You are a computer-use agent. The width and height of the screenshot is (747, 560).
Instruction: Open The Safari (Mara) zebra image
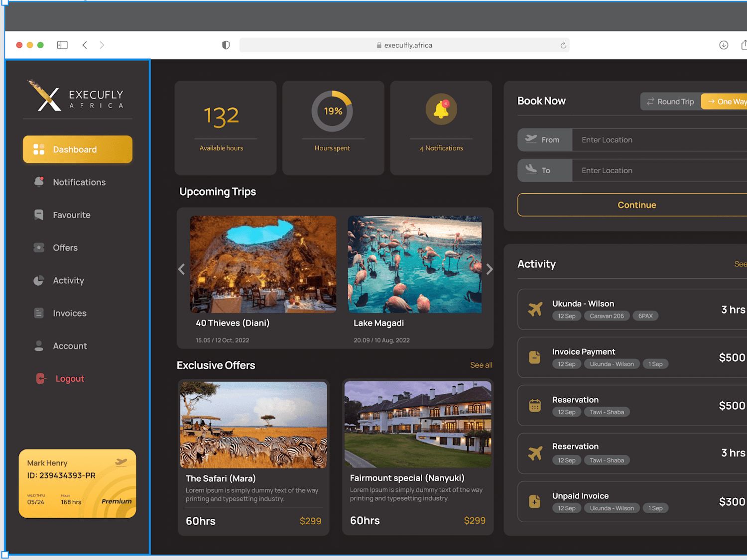253,425
